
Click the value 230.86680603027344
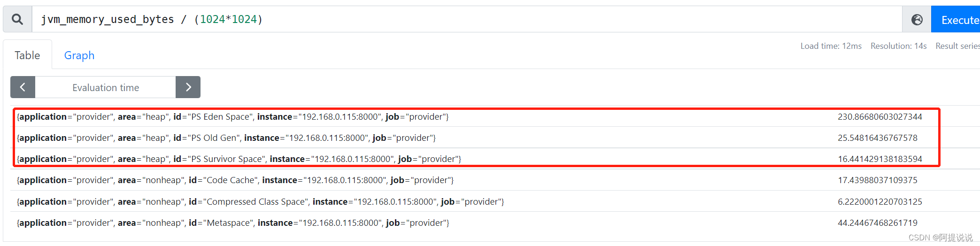pyautogui.click(x=880, y=117)
